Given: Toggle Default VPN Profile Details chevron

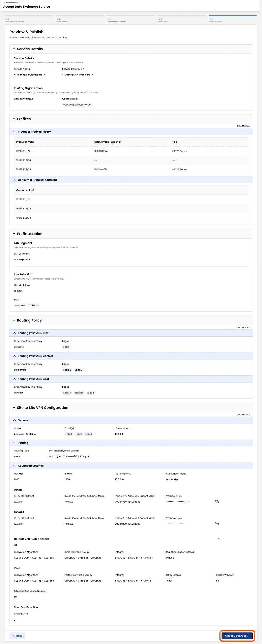Looking at the screenshot, I should [x=219, y=539].
